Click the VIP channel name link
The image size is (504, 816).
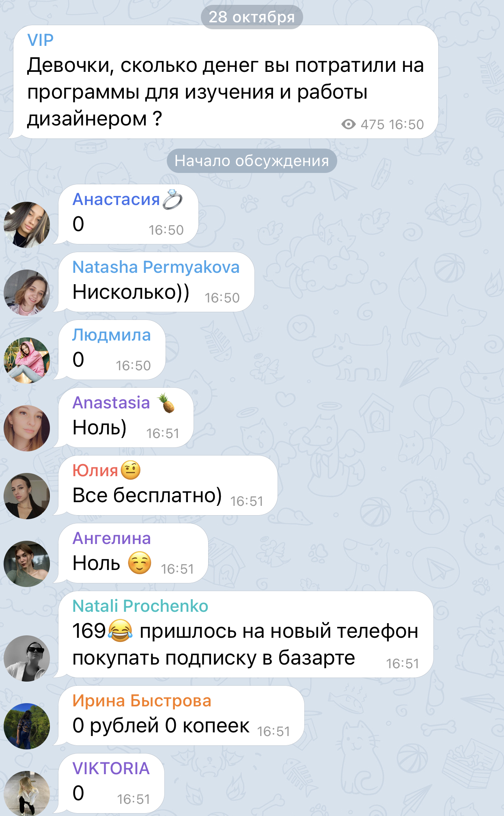pos(40,40)
